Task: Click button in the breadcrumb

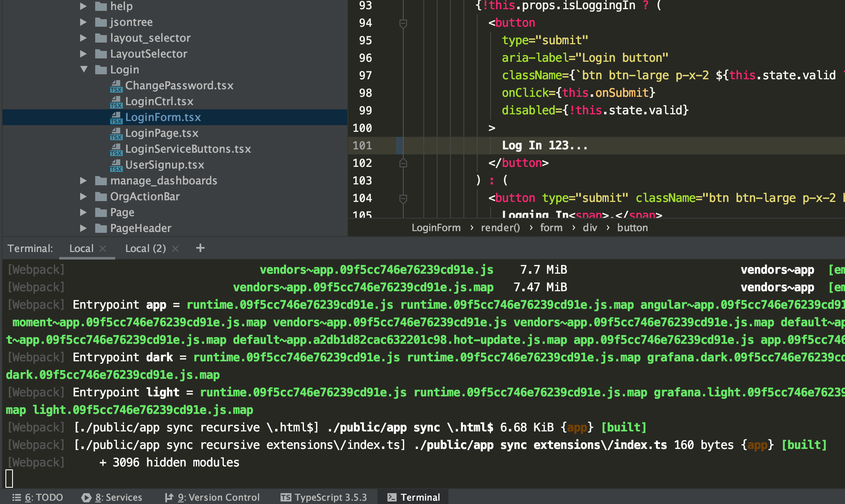Action: 632,228
